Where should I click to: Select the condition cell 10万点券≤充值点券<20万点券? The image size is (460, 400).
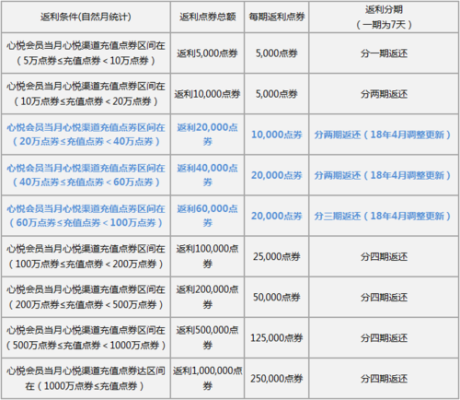(86, 94)
